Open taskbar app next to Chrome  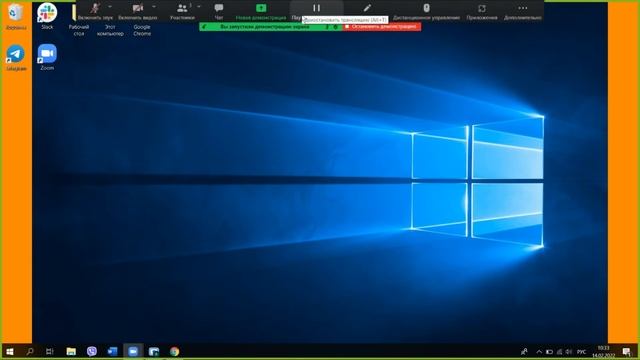(154, 351)
